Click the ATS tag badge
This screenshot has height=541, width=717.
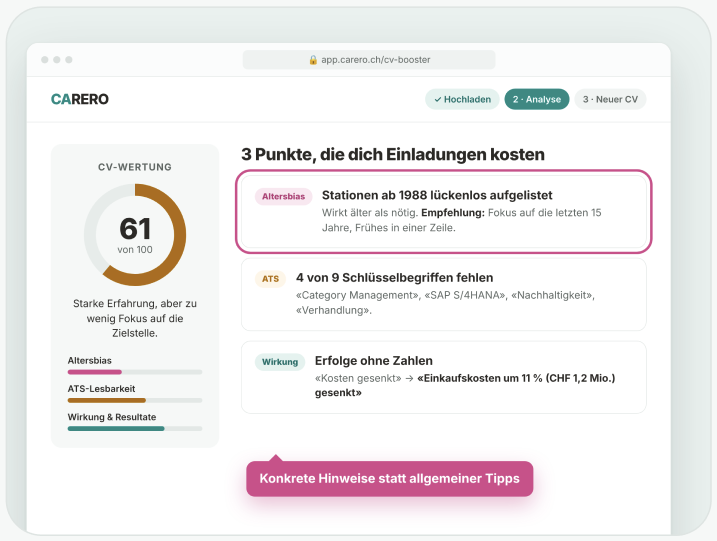pyautogui.click(x=270, y=279)
